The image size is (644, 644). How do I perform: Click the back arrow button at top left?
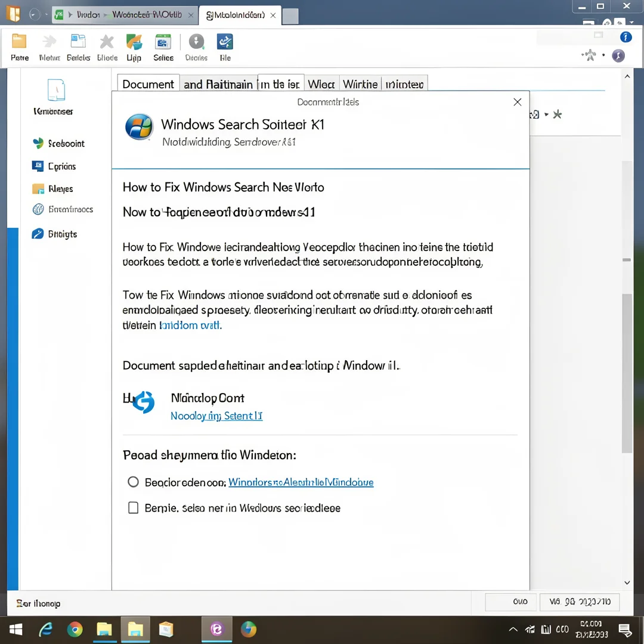click(35, 15)
